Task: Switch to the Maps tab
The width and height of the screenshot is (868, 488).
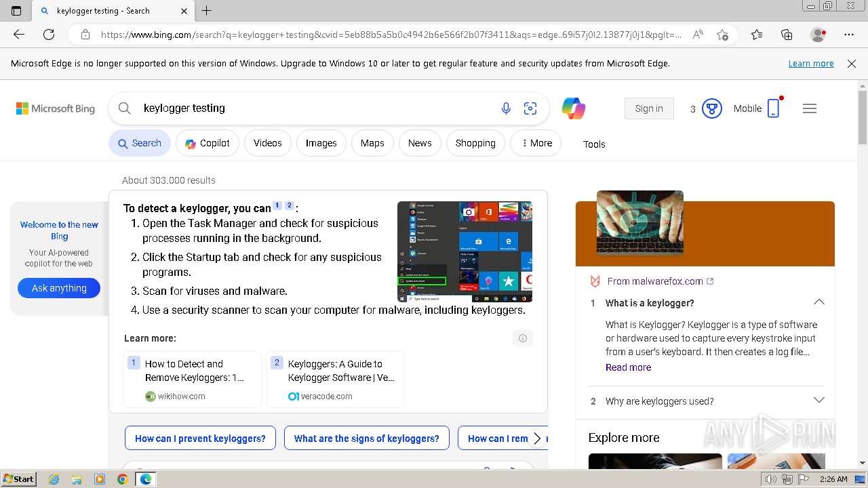Action: (x=372, y=143)
